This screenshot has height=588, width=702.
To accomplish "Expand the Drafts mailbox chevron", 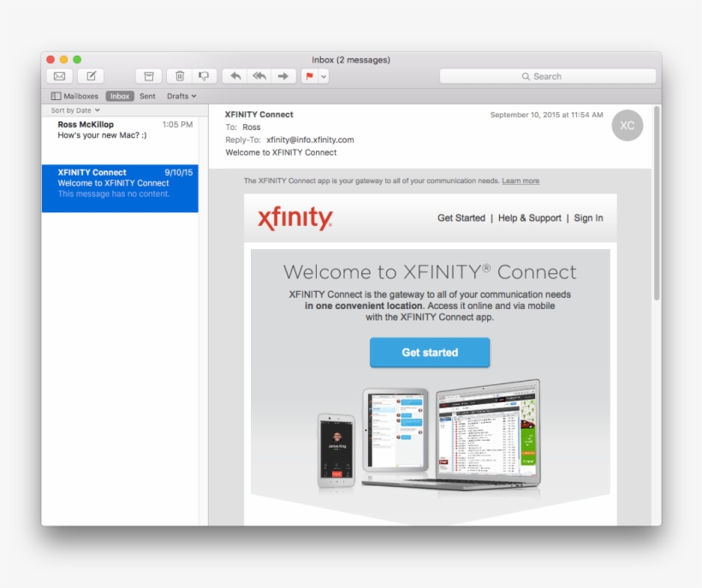I will click(194, 96).
